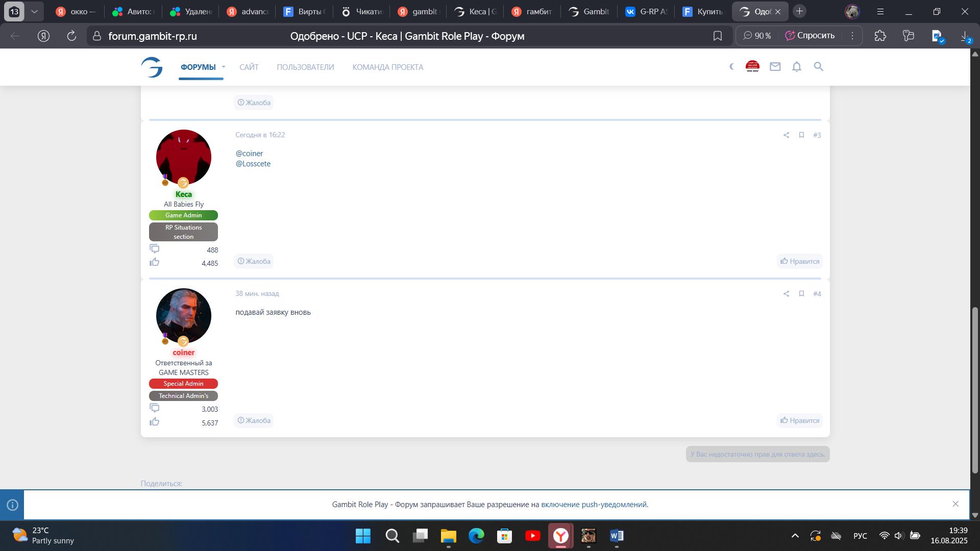Viewport: 980px width, 551px height.
Task: Open @Losscete mention link
Action: coord(253,164)
